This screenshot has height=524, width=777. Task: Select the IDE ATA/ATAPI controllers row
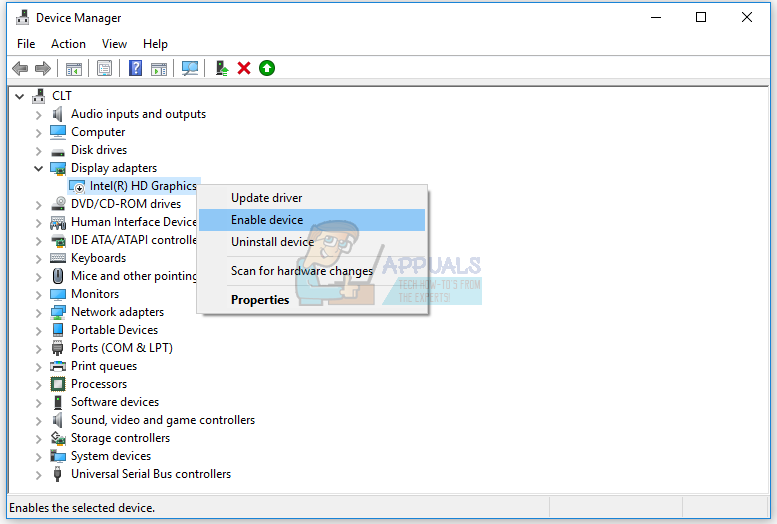click(134, 240)
